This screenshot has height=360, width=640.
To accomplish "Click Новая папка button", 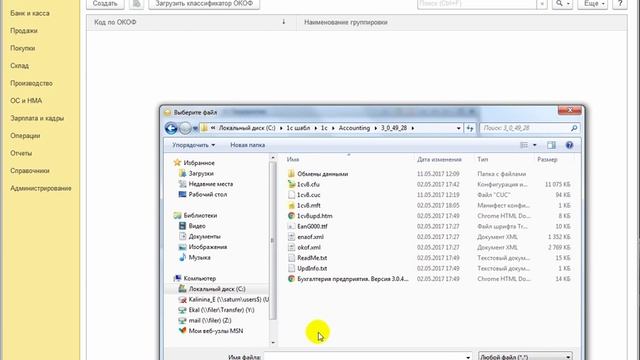I will (247, 145).
